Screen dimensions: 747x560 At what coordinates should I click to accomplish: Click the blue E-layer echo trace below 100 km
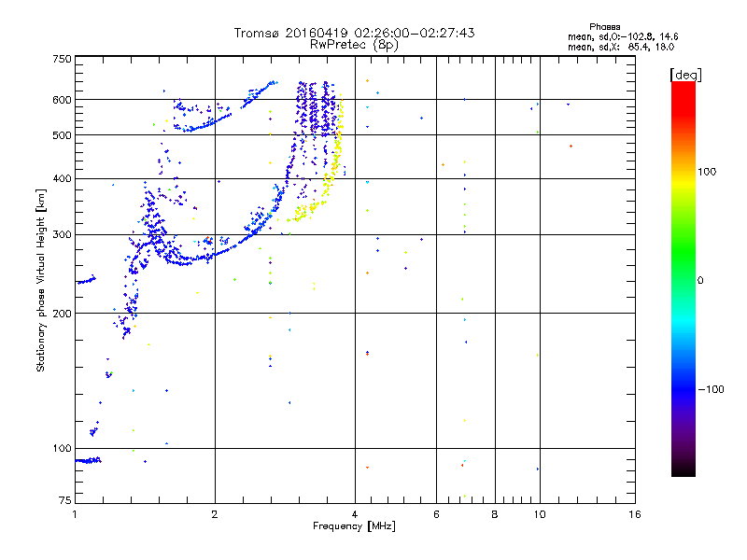click(x=88, y=460)
